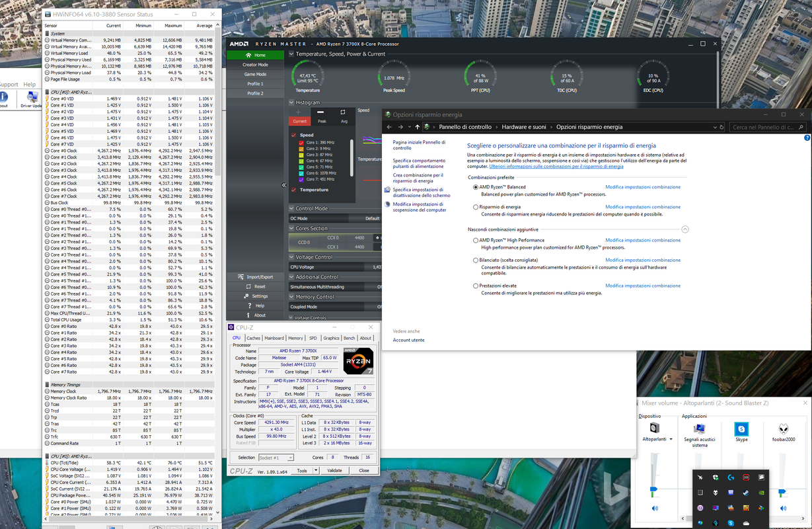Switch to Caches tab in CPU-Z
This screenshot has width=812, height=529.
(x=254, y=338)
